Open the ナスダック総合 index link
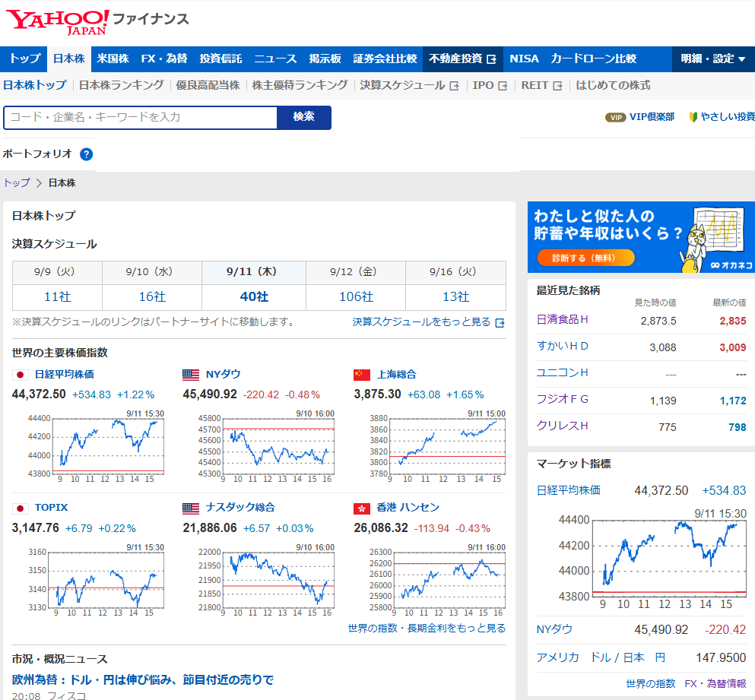This screenshot has height=700, width=755. coord(240,508)
